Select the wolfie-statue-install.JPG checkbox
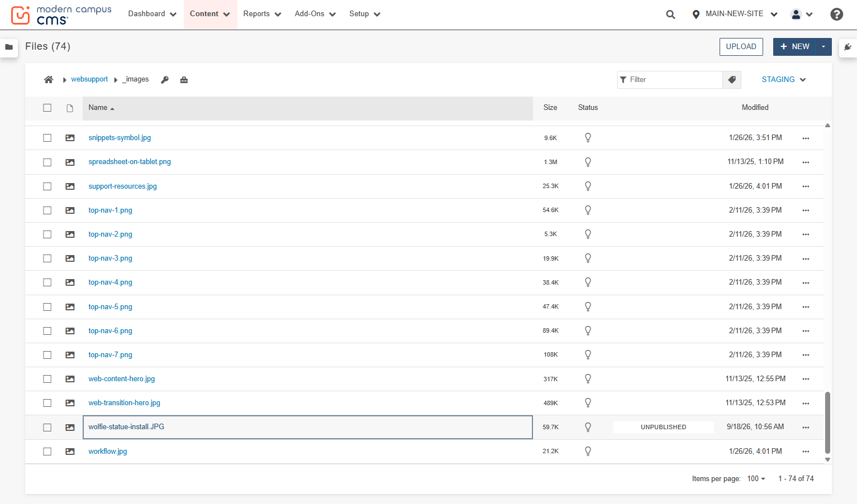This screenshot has width=857, height=504. coord(47,428)
